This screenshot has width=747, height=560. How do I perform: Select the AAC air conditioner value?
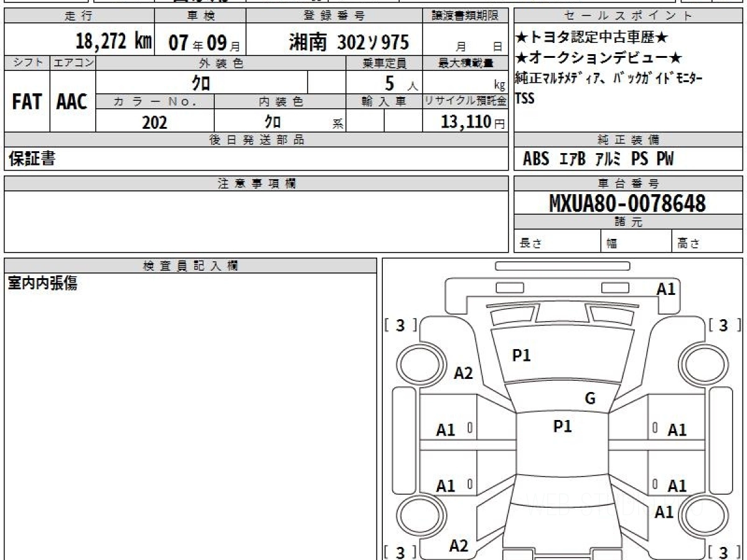pos(72,102)
